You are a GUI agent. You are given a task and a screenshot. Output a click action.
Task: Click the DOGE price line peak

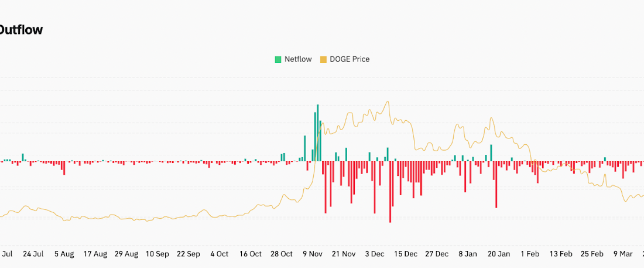tap(387, 102)
